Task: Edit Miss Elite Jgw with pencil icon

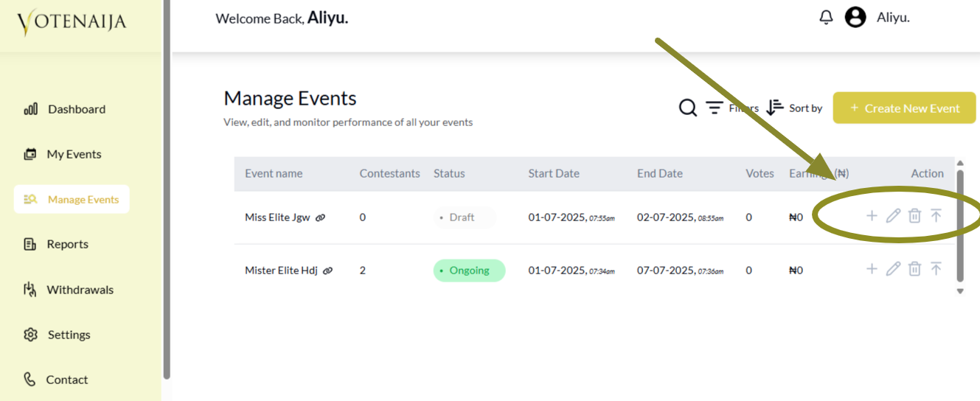Action: (893, 216)
